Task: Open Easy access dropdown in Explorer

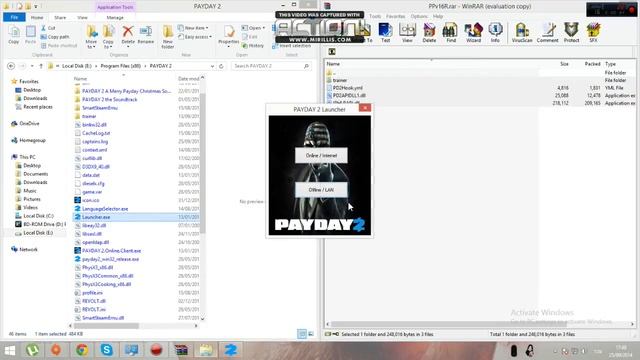Action: 195,37
